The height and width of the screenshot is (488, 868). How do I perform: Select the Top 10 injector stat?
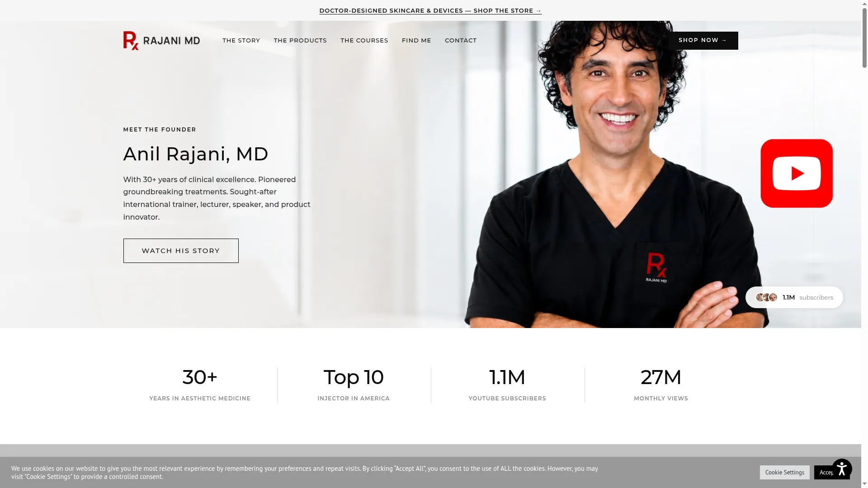point(354,385)
